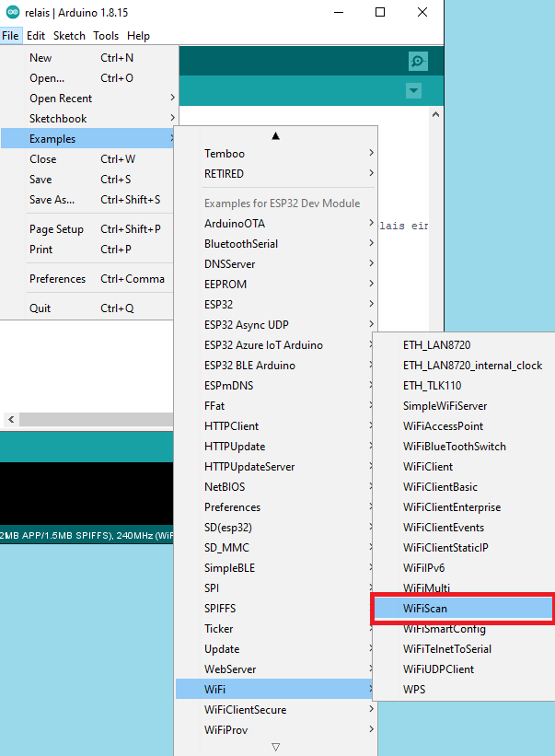This screenshot has width=555, height=756.
Task: Choose Quit from the File menu
Action: coord(87,308)
